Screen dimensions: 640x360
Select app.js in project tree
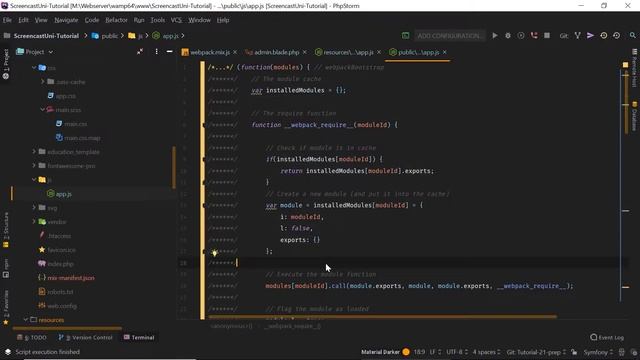point(63,194)
